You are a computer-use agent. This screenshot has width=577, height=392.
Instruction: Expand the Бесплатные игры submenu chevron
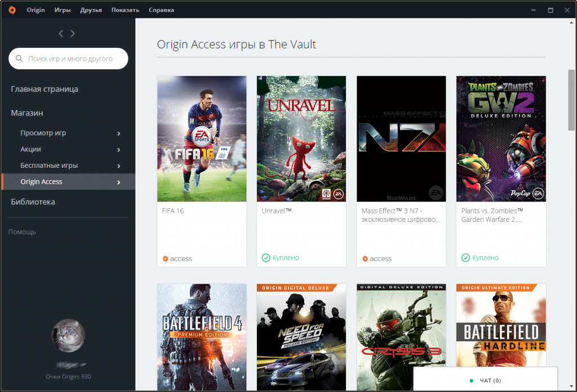118,166
